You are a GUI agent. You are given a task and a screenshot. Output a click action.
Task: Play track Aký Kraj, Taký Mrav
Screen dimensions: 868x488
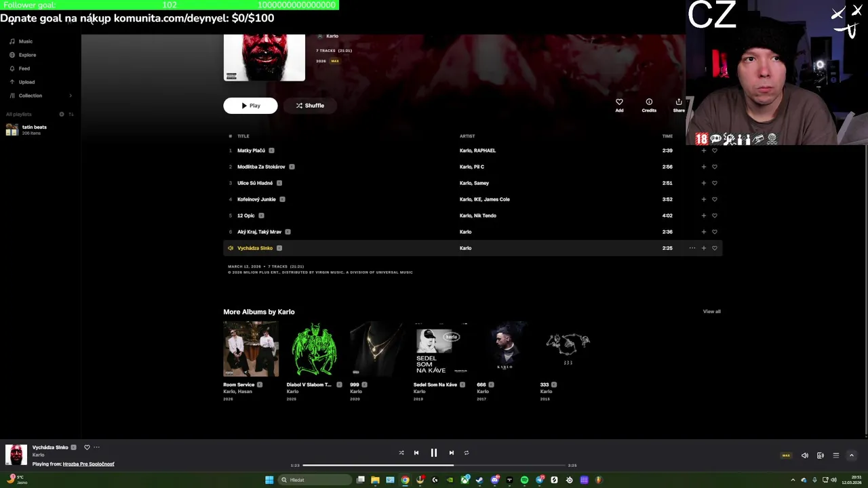[x=259, y=232]
